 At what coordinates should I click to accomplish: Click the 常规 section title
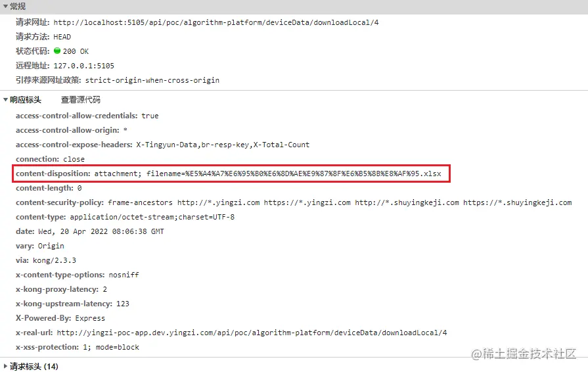pos(18,7)
